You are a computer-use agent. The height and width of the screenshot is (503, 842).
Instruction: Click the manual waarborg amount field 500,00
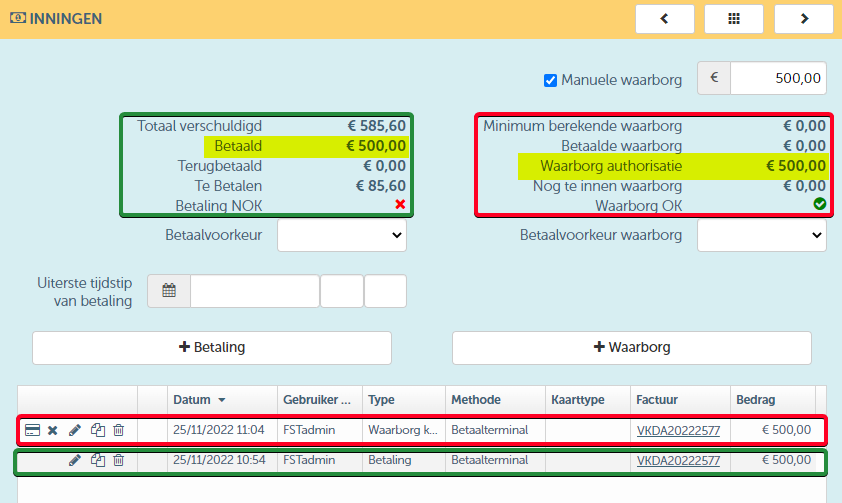click(x=778, y=78)
